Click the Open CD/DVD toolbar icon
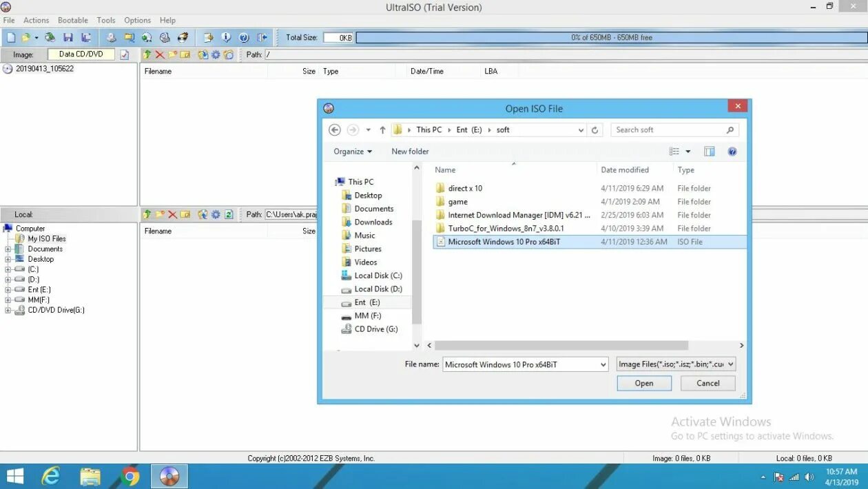Image resolution: width=868 pixels, height=489 pixels. tap(50, 37)
